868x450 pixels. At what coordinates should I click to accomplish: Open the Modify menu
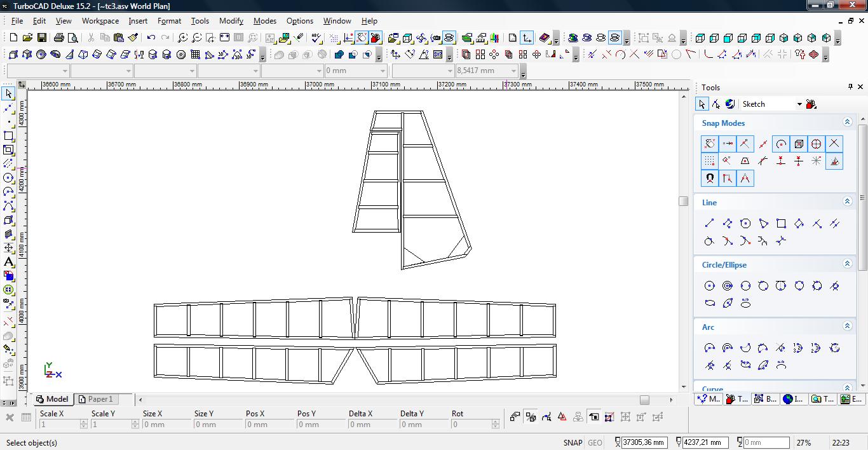[231, 20]
